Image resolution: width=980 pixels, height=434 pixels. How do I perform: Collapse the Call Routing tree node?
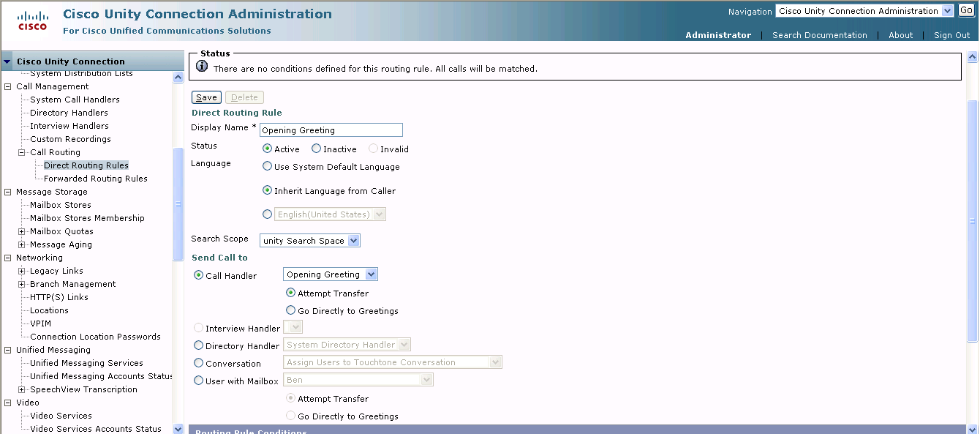[x=22, y=152]
